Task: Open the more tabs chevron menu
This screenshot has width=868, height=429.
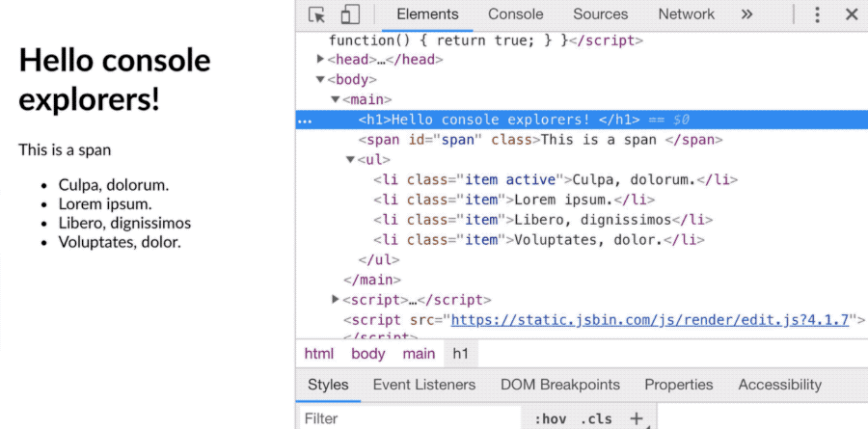Action: tap(746, 14)
